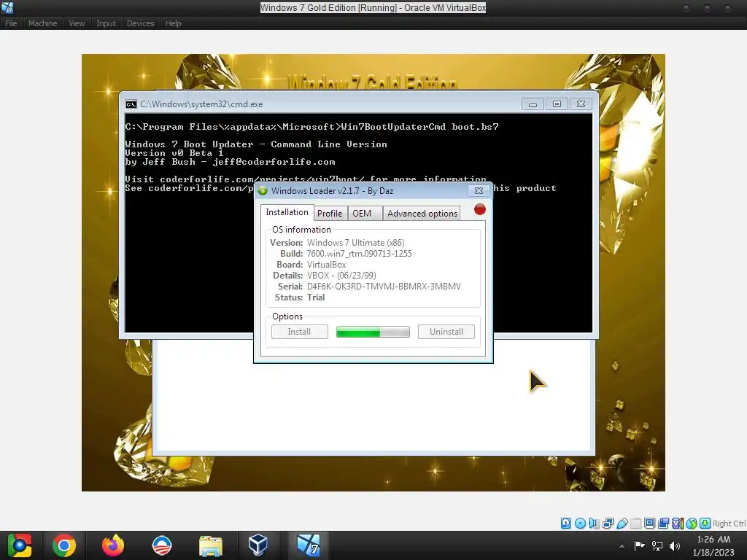Click the Install button
This screenshot has height=560, width=747.
click(300, 332)
